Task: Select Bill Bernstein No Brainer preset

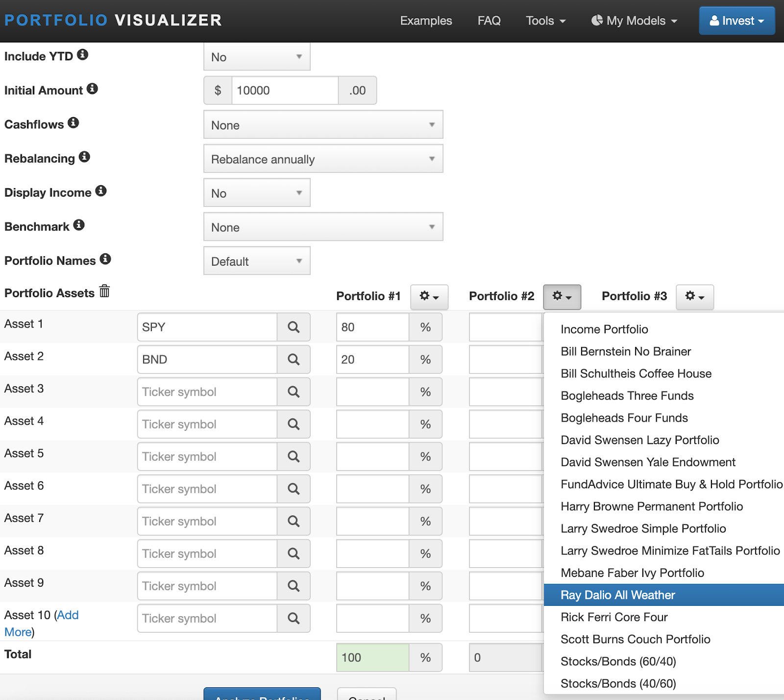Action: pos(664,351)
